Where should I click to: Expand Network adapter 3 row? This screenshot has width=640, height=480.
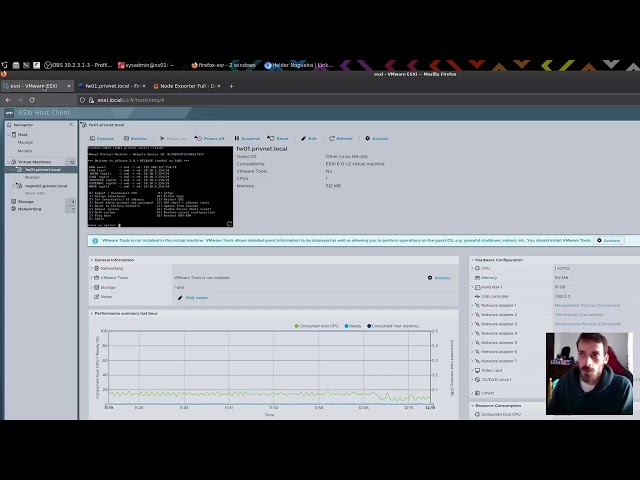[x=472, y=324]
